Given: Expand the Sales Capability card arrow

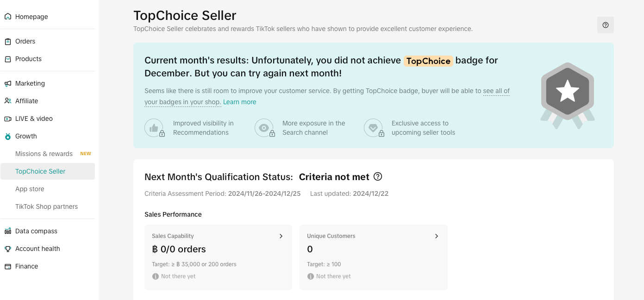Looking at the screenshot, I should pyautogui.click(x=281, y=236).
